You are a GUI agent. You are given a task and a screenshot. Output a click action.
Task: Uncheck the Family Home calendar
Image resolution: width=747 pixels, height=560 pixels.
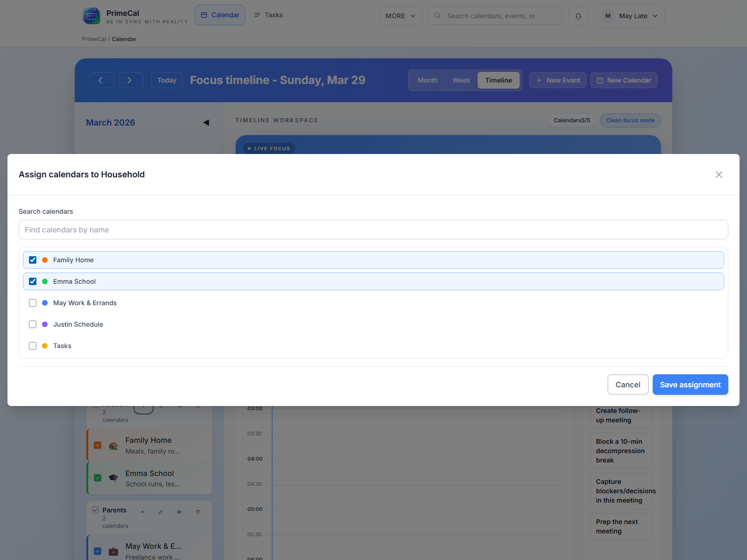pos(32,259)
